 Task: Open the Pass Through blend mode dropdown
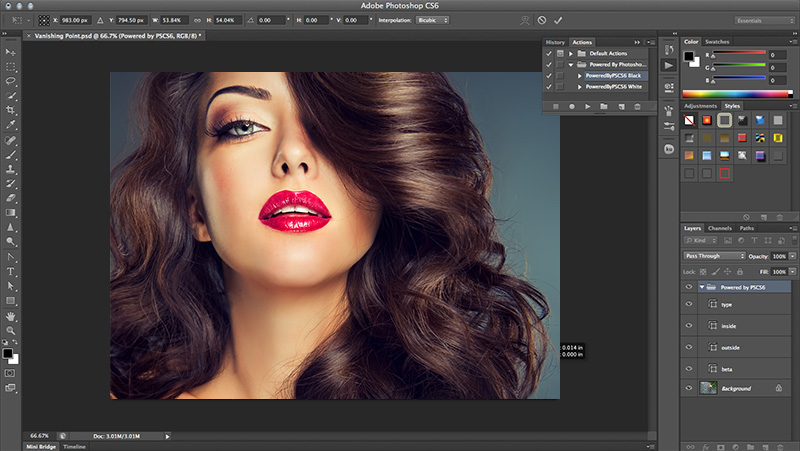[x=714, y=256]
